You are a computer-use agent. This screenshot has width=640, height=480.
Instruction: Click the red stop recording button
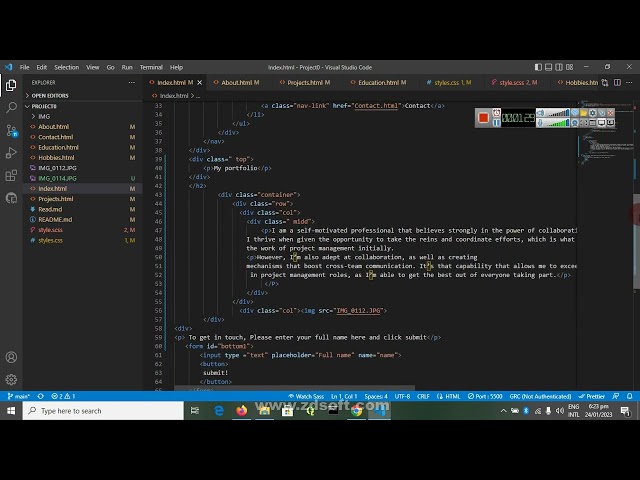point(483,118)
